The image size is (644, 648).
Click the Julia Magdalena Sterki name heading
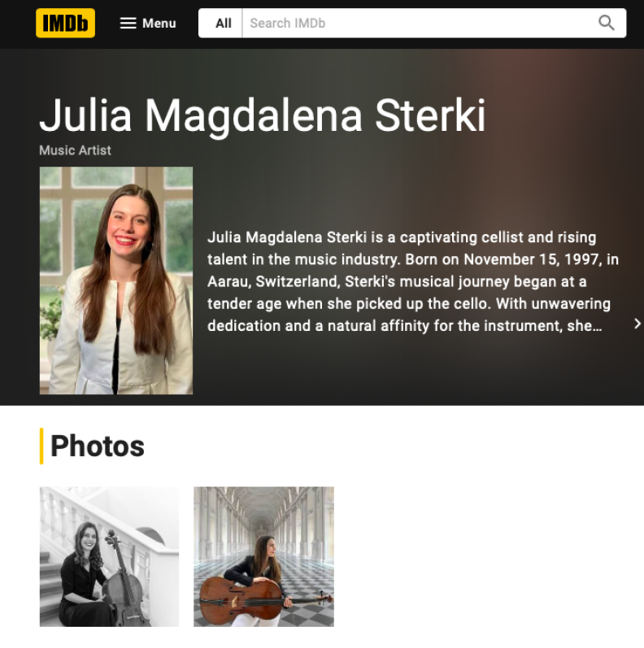click(263, 115)
